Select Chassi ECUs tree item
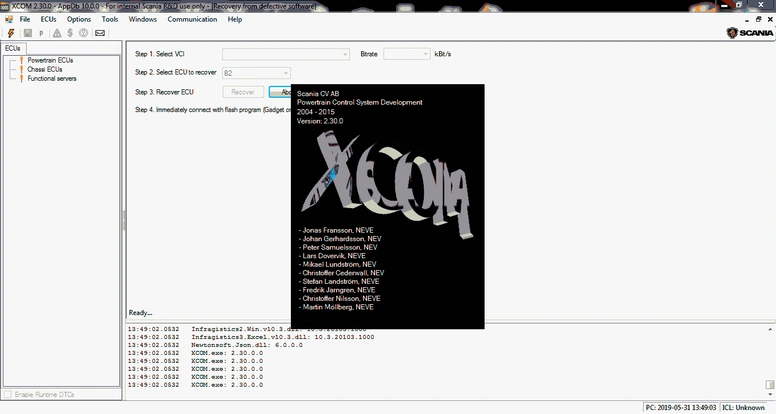The image size is (776, 414). [x=45, y=69]
